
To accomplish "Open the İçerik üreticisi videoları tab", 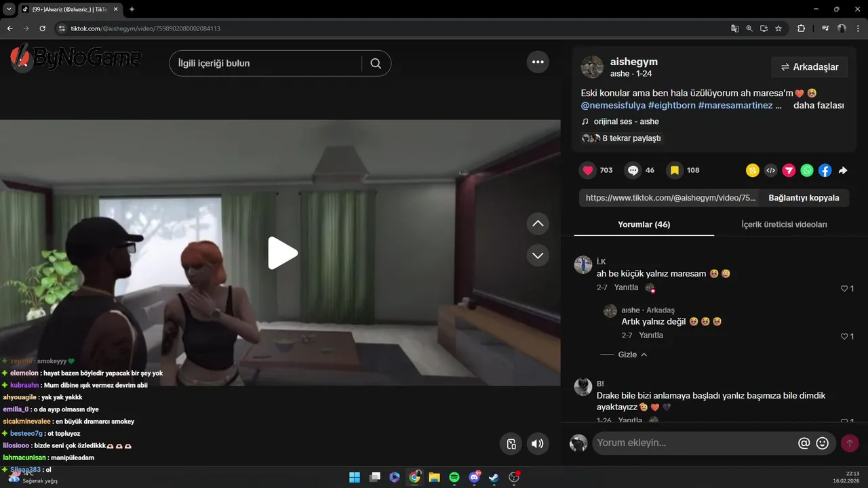I will click(784, 224).
